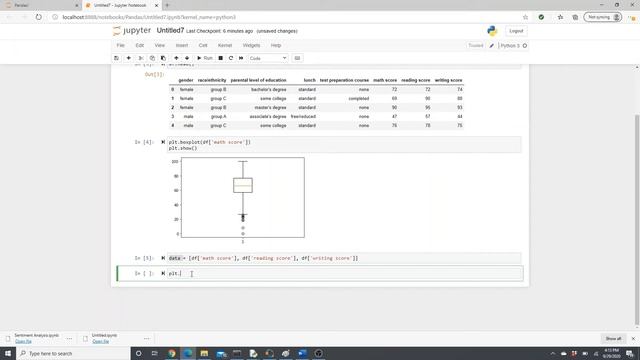
Task: Show hidden system tray icons chevron
Action: [x=553, y=353]
